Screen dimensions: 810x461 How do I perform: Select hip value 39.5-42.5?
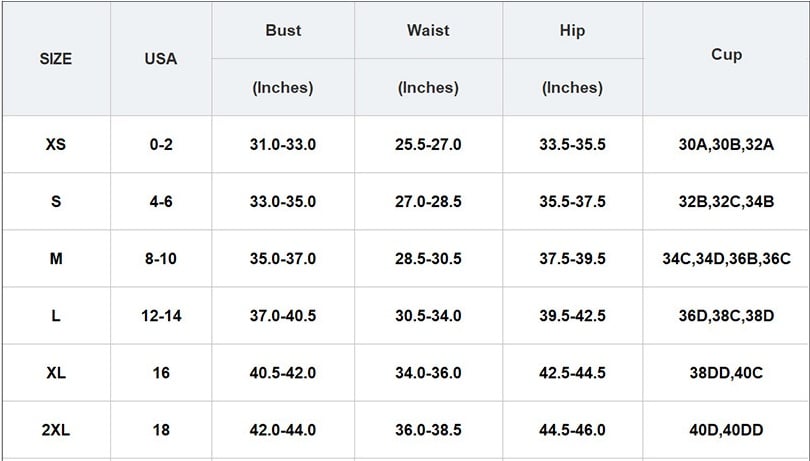tap(572, 316)
